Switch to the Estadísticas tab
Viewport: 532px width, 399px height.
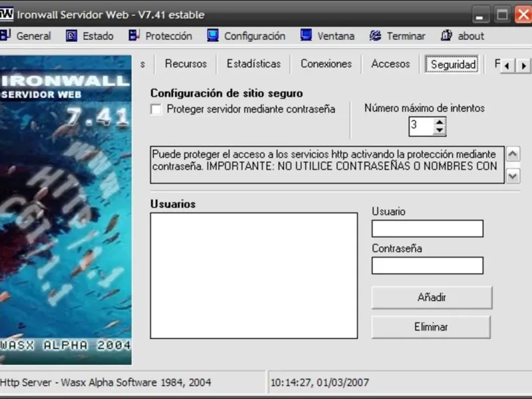click(253, 64)
